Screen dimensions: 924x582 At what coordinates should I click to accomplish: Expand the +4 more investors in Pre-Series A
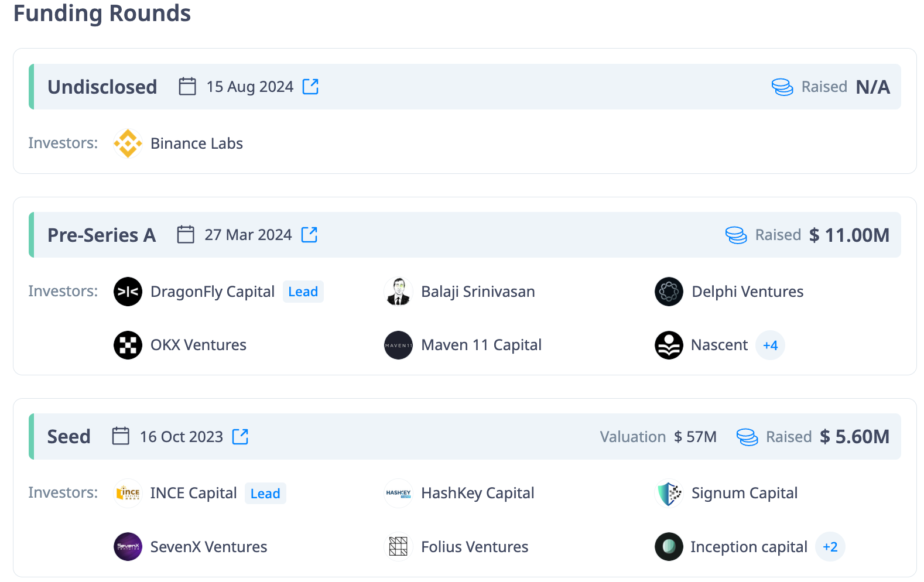770,345
